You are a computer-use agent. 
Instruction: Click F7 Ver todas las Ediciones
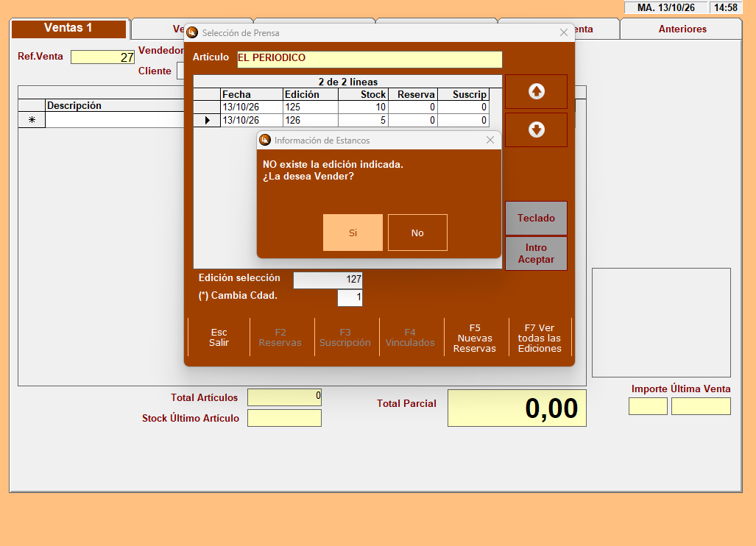pos(540,338)
